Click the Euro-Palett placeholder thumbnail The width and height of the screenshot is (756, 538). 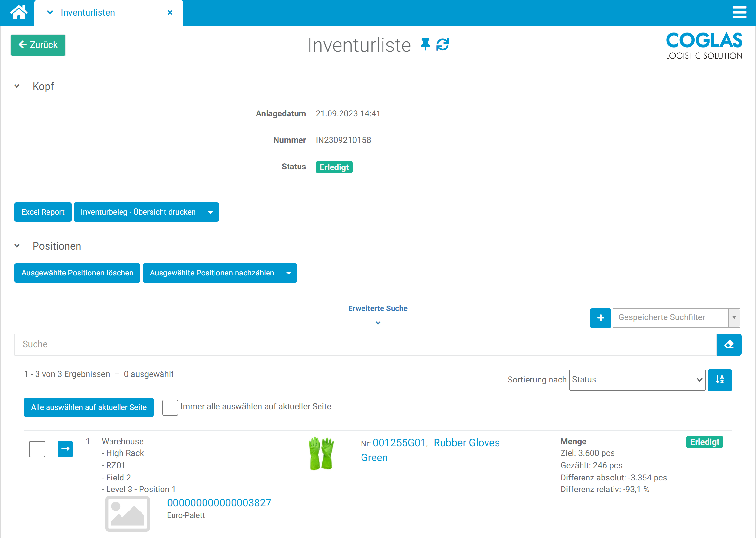[127, 513]
